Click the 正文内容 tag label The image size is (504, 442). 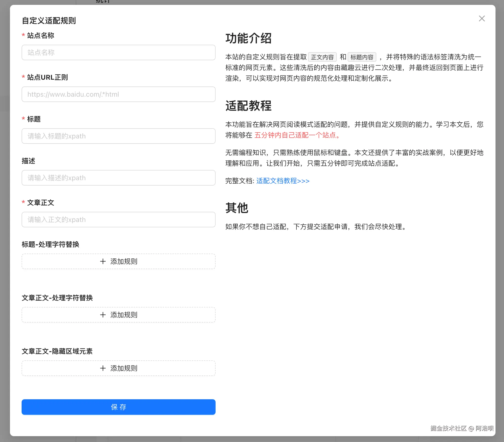(x=322, y=57)
